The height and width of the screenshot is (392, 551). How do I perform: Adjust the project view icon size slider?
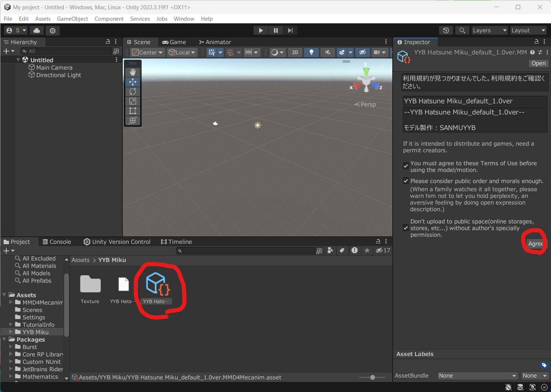click(x=372, y=377)
